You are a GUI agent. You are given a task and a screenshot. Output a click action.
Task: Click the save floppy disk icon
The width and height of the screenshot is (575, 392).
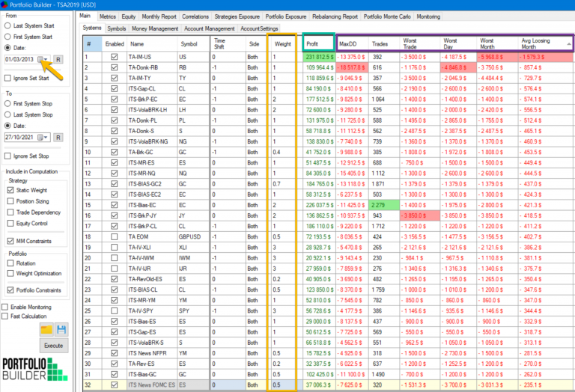[x=61, y=329]
